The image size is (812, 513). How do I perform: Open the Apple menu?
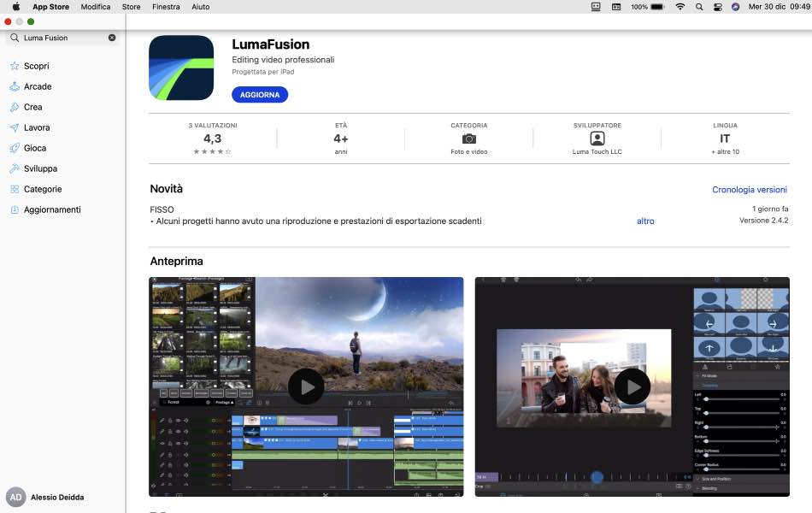(16, 7)
